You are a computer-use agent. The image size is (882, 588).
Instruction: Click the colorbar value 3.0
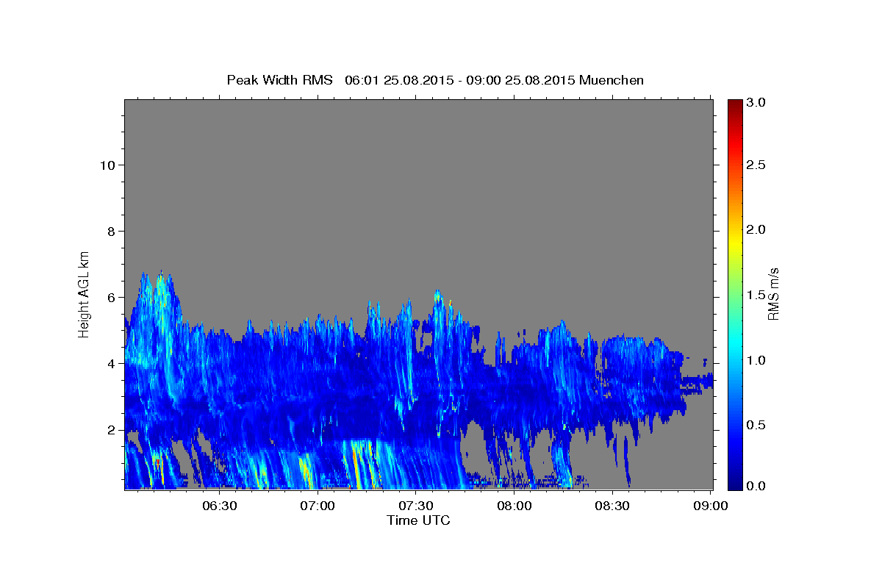(x=756, y=103)
